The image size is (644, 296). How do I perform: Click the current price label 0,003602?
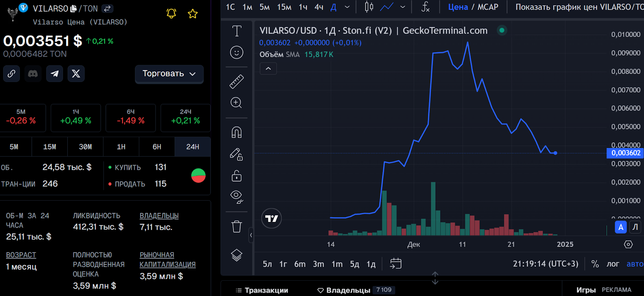625,153
